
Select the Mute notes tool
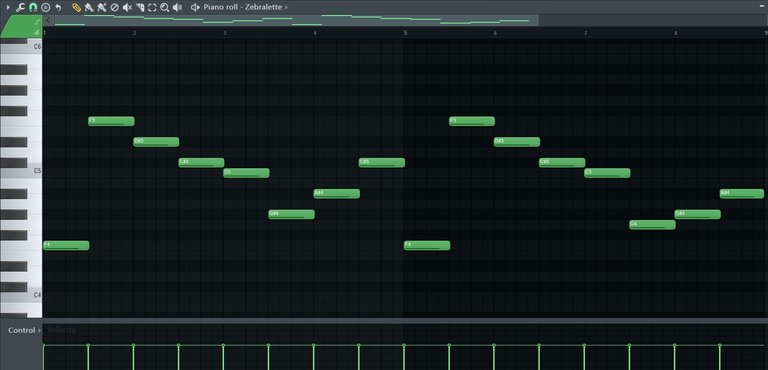click(x=127, y=7)
